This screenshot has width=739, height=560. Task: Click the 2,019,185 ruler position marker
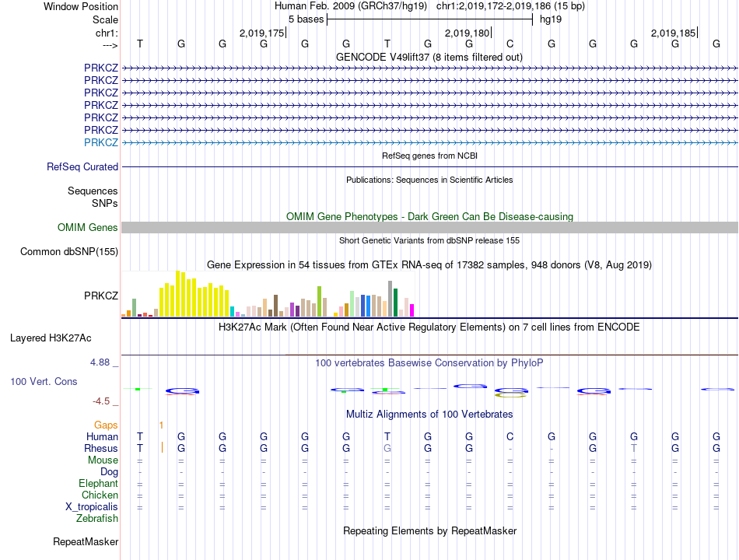674,33
